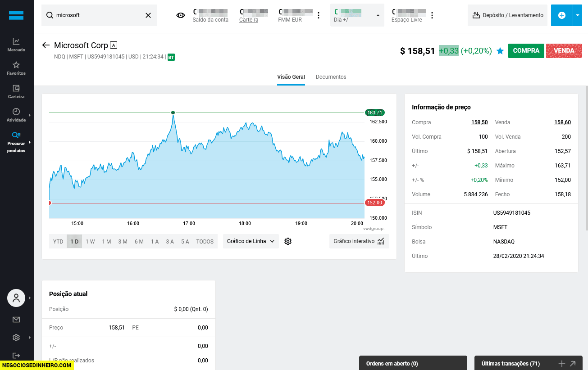Open Carteira link in header
Screen dimensions: 588x370
[x=249, y=20]
